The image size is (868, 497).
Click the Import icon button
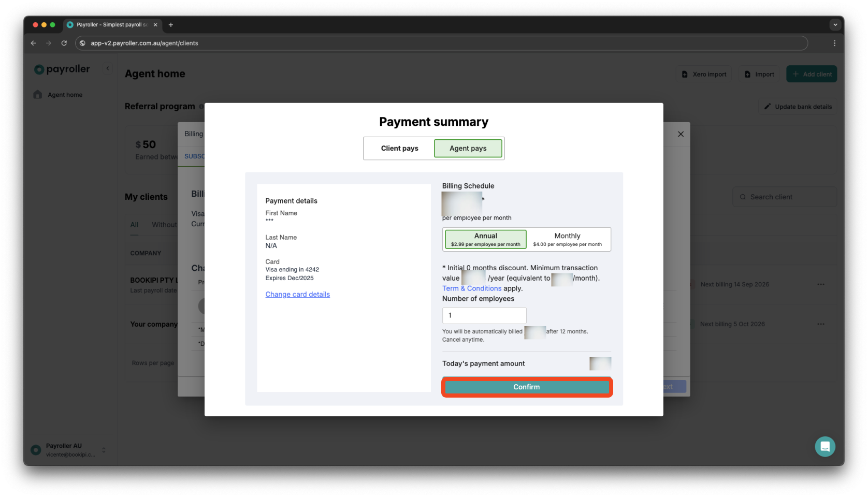tap(758, 74)
